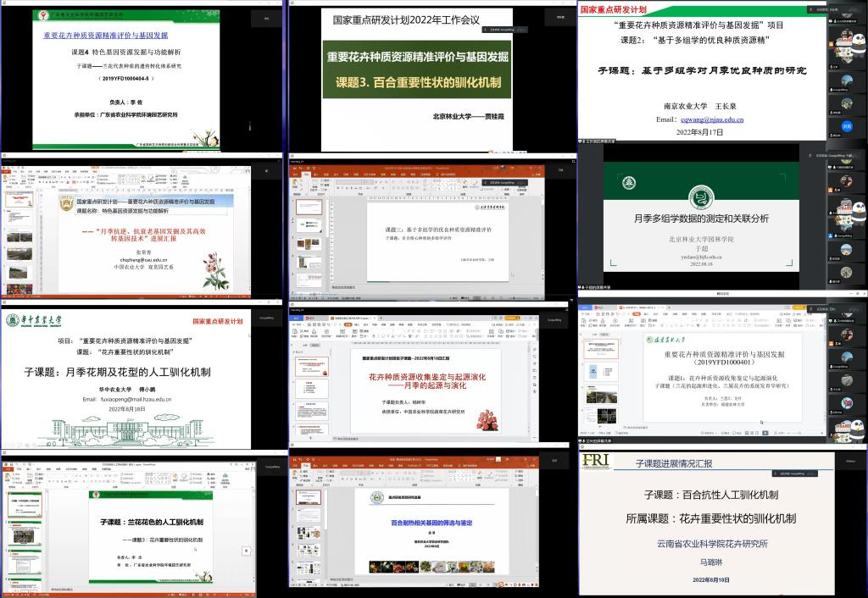Click the FRI logo on 百合抗性 slide

(598, 462)
